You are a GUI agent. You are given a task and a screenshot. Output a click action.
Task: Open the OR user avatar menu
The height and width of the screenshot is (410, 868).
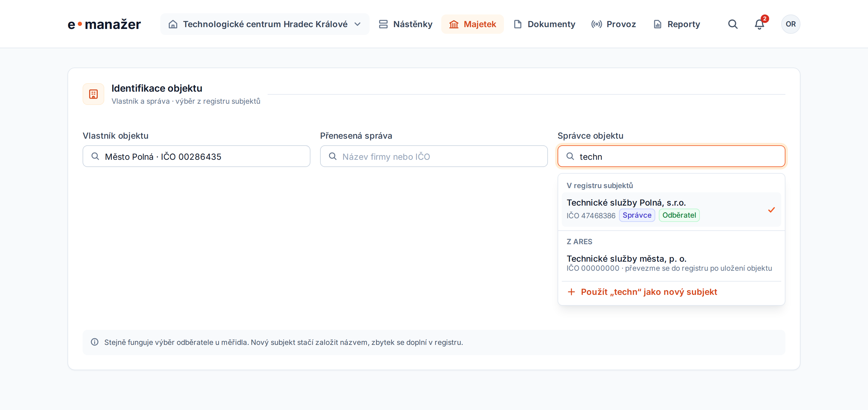pos(791,24)
